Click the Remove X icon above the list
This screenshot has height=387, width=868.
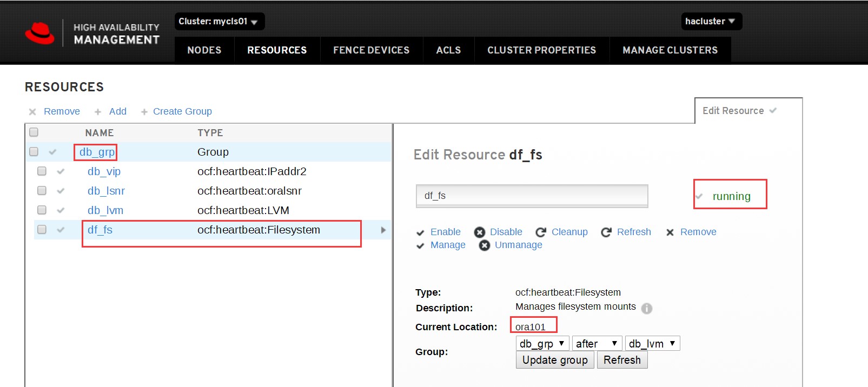click(x=32, y=112)
